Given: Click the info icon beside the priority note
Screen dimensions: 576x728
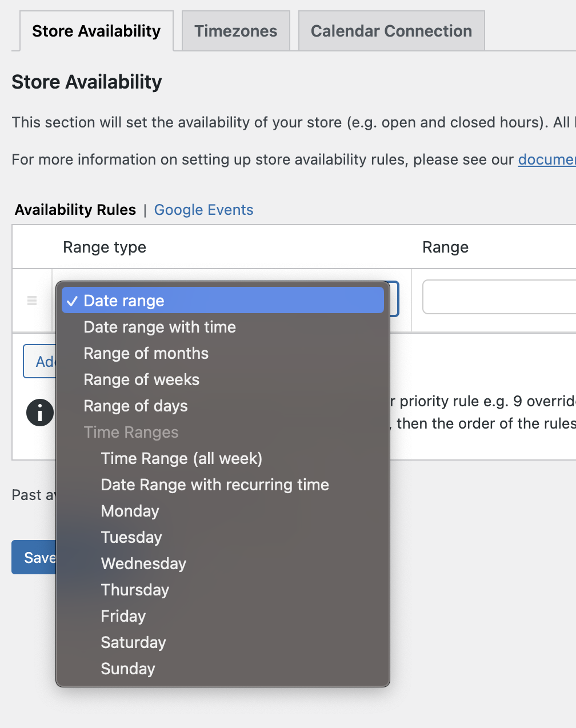Looking at the screenshot, I should pyautogui.click(x=40, y=413).
